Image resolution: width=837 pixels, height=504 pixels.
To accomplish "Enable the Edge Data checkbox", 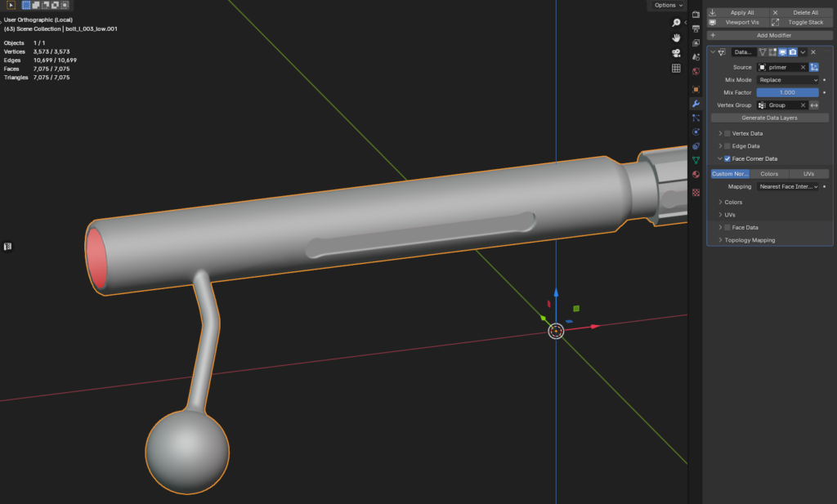I will point(727,146).
